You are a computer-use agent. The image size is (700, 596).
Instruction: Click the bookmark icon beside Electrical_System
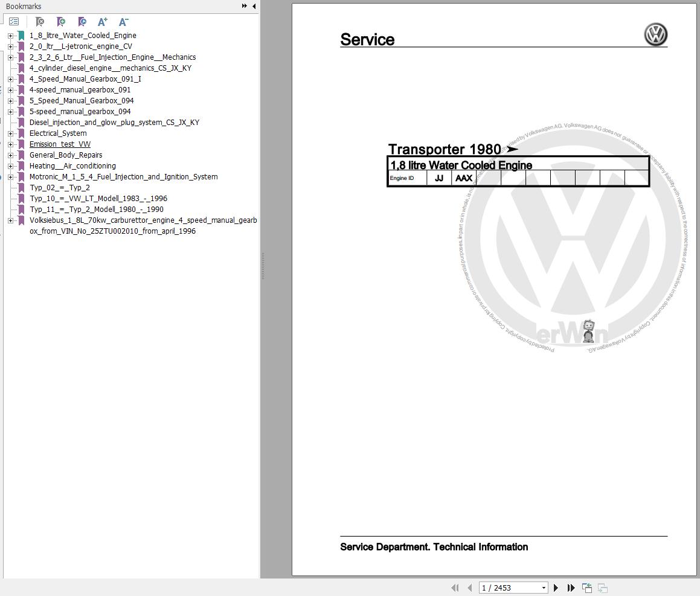[x=21, y=133]
